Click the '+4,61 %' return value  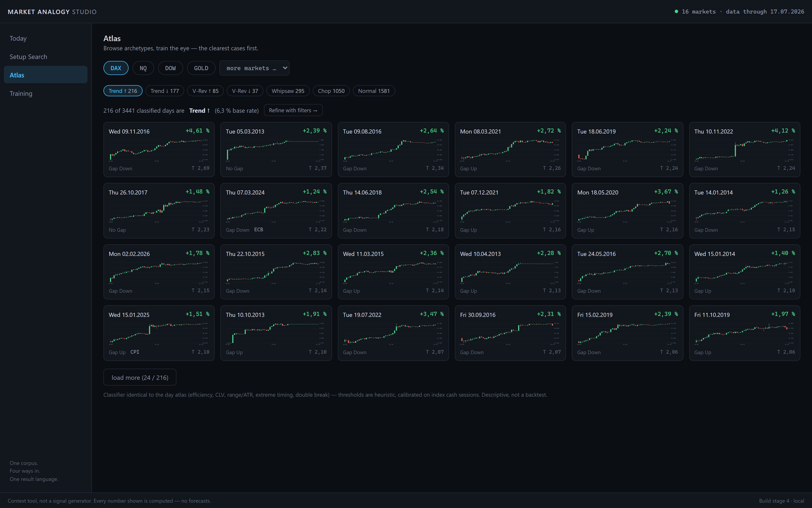point(198,131)
